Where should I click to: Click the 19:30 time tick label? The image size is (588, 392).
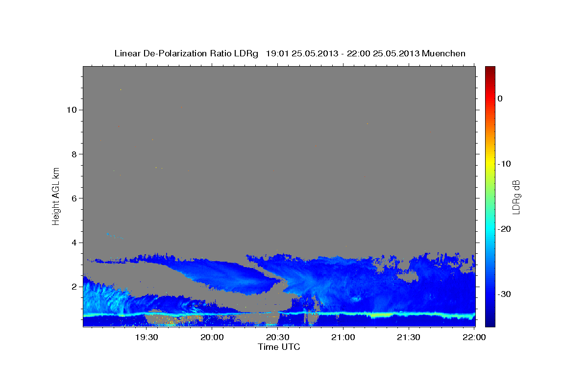(x=146, y=338)
